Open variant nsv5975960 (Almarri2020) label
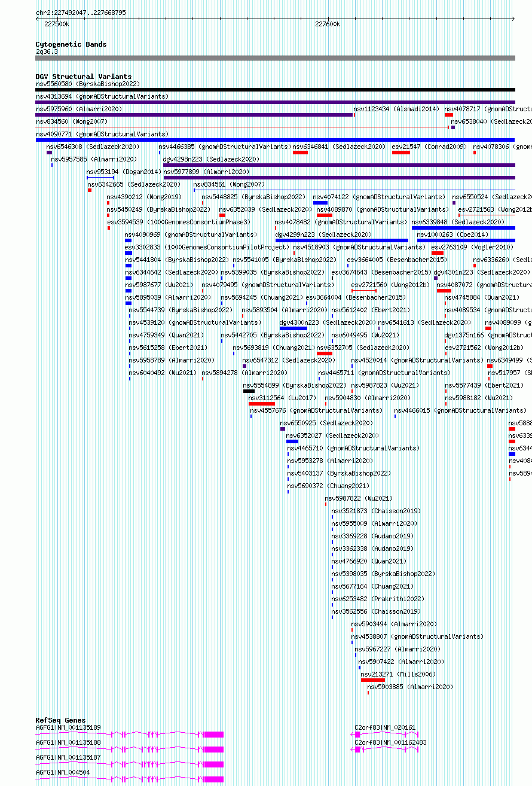532x786 pixels. click(x=79, y=109)
